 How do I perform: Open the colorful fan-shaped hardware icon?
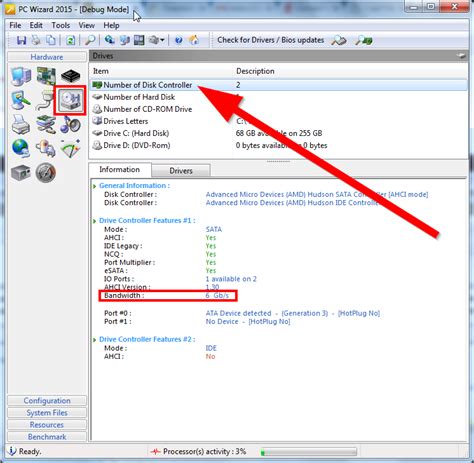[70, 148]
